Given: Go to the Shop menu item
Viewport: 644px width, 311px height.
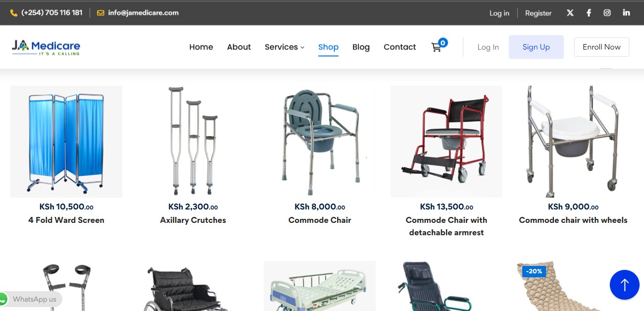Looking at the screenshot, I should tap(328, 47).
